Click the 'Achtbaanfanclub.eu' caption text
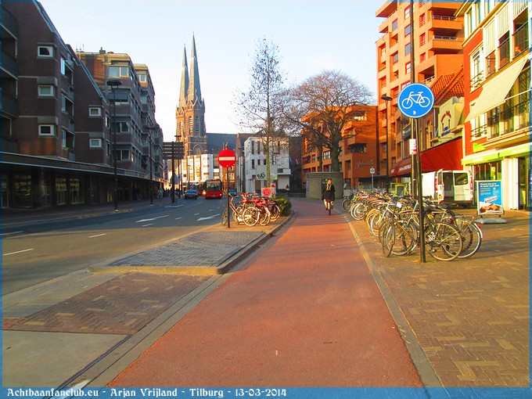 [52, 393]
